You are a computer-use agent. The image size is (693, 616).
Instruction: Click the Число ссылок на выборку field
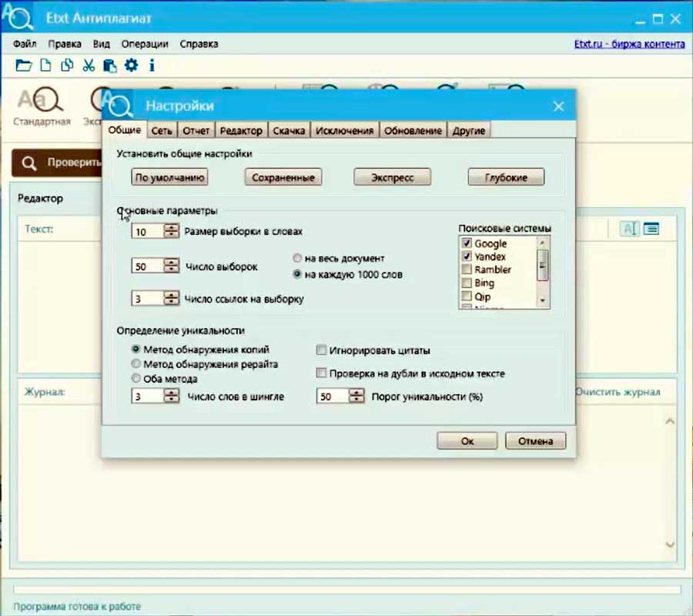pyautogui.click(x=148, y=298)
